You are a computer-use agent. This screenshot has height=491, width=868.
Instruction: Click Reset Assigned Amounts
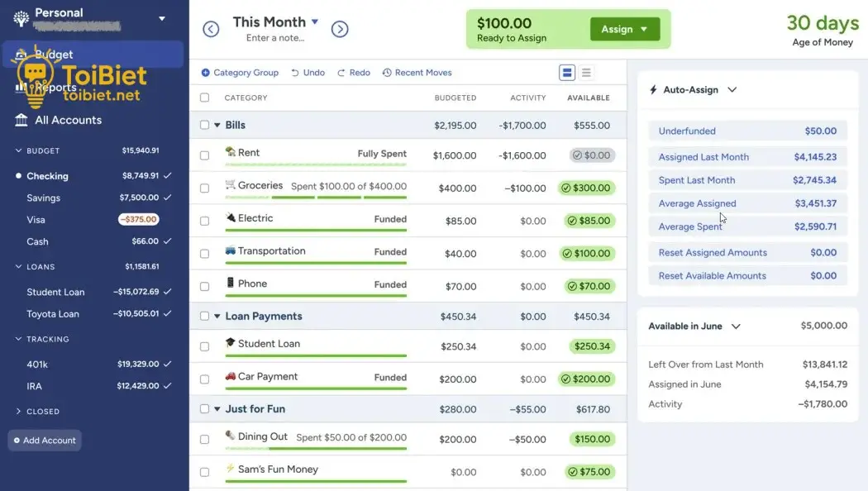747,252
